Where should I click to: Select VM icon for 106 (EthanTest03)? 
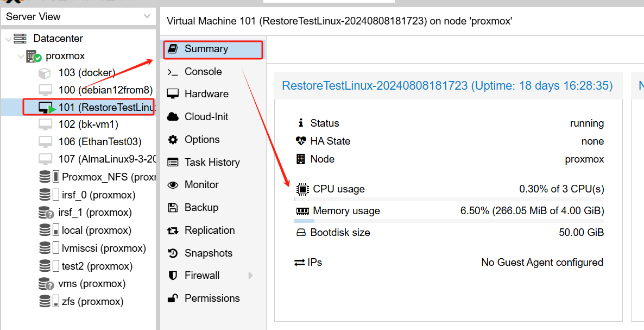[45, 142]
